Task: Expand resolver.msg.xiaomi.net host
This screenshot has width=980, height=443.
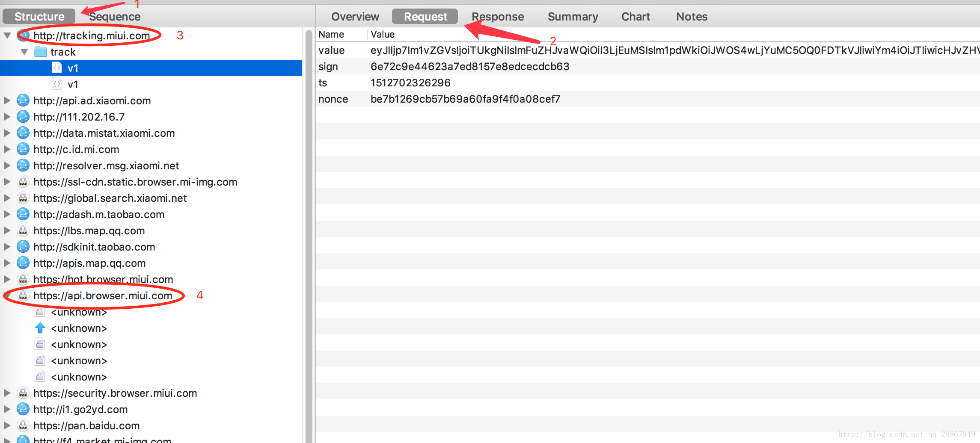Action: (7, 165)
